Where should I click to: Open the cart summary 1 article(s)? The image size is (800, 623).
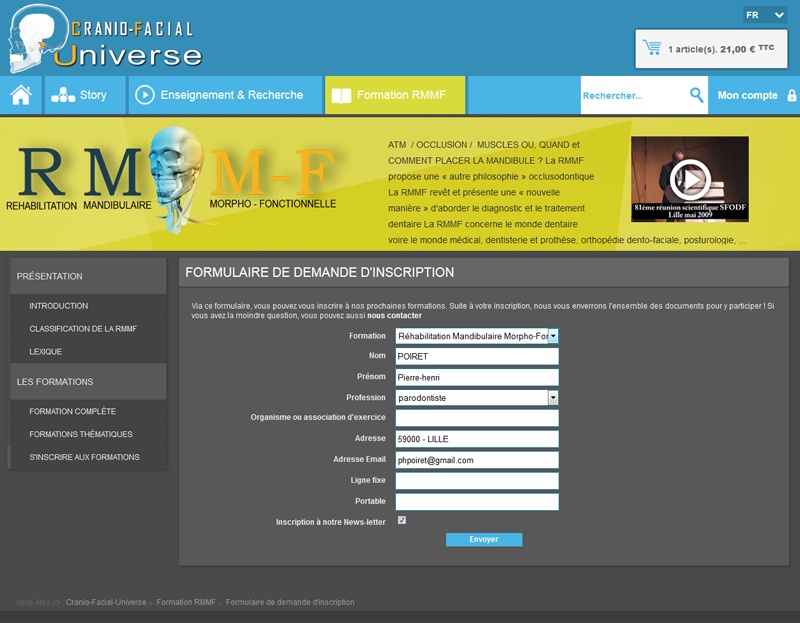tap(711, 48)
